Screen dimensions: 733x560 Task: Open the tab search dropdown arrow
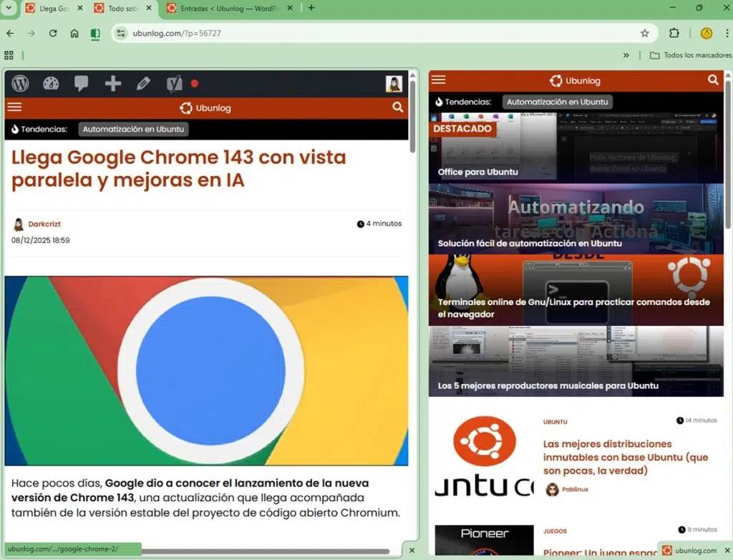pyautogui.click(x=9, y=8)
